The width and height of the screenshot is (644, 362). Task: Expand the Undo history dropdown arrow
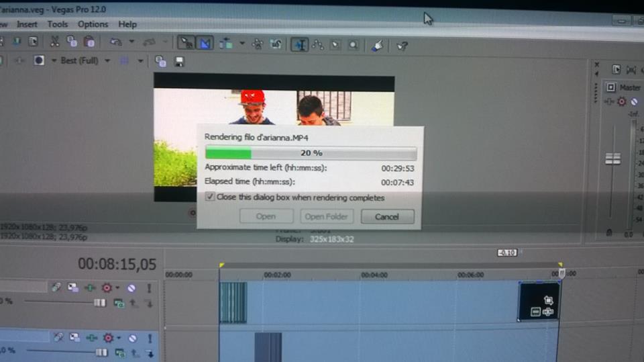131,42
